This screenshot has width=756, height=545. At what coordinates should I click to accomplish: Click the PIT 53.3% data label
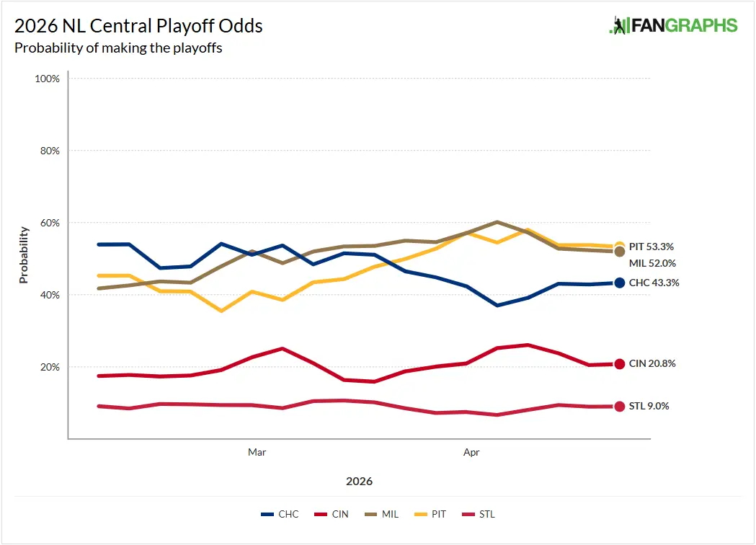click(x=652, y=247)
